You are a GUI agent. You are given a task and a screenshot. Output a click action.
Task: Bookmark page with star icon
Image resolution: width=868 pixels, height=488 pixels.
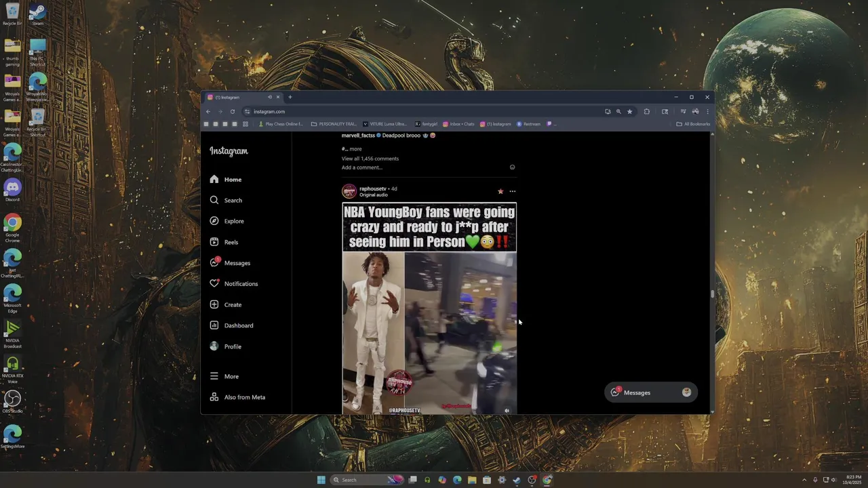(x=629, y=112)
